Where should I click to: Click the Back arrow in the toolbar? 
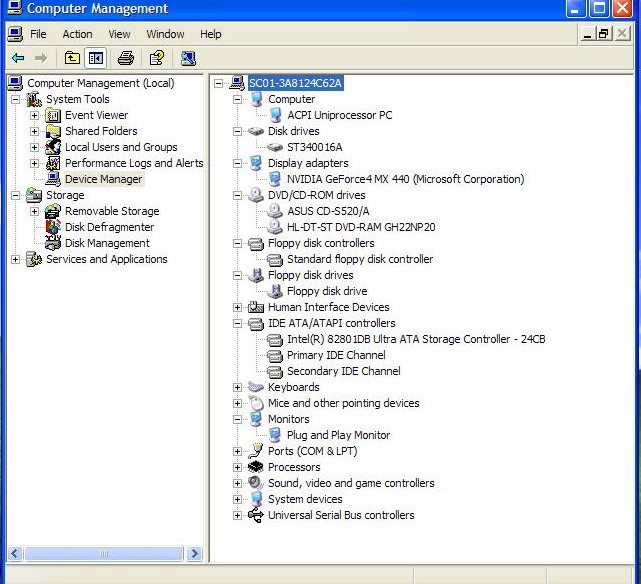coord(17,58)
